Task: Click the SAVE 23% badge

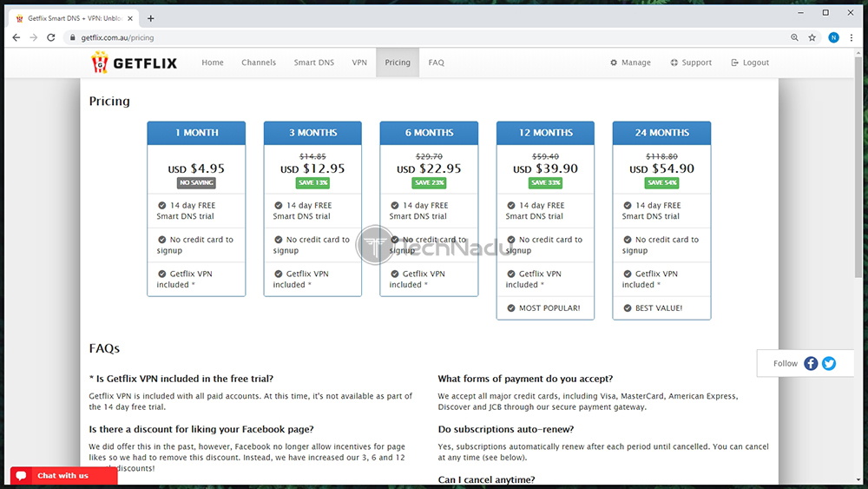Action: pos(429,182)
